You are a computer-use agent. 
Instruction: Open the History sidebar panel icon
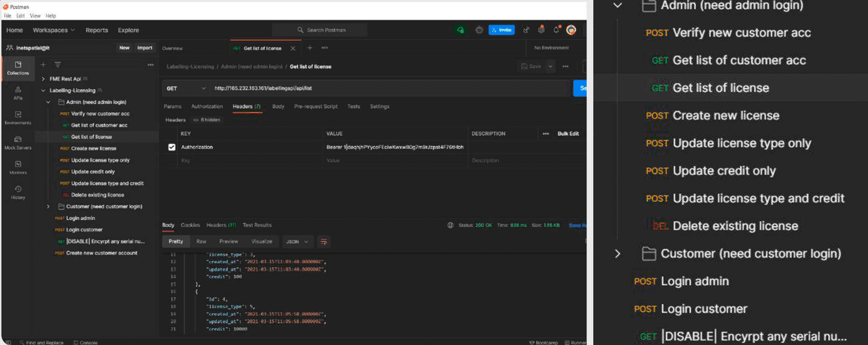coord(18,192)
